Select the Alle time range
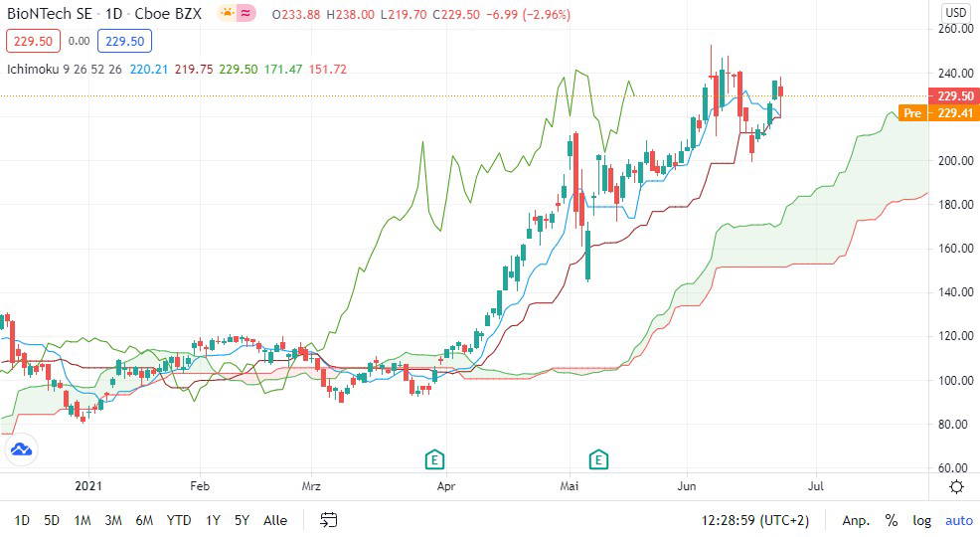Image resolution: width=980 pixels, height=537 pixels. pyautogui.click(x=275, y=520)
